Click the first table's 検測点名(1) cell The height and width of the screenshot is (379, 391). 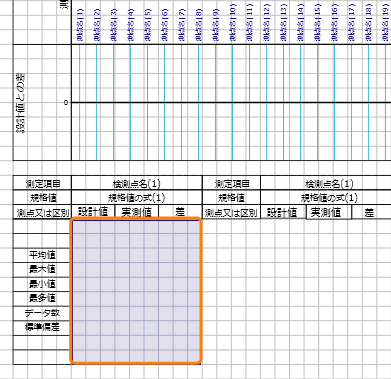click(137, 183)
